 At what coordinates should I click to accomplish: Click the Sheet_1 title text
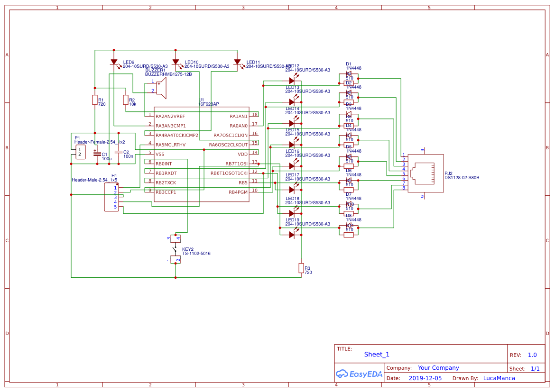tap(377, 355)
